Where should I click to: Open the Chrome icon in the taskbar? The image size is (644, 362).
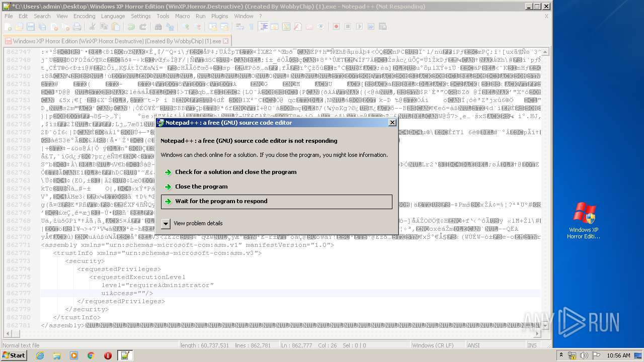(x=91, y=355)
